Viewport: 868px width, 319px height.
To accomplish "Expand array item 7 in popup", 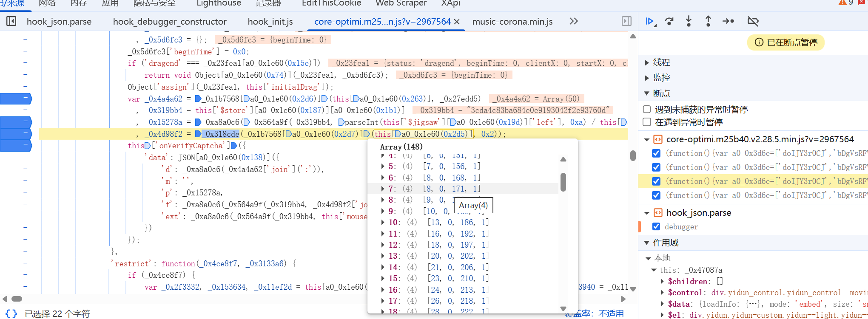I will (x=383, y=189).
